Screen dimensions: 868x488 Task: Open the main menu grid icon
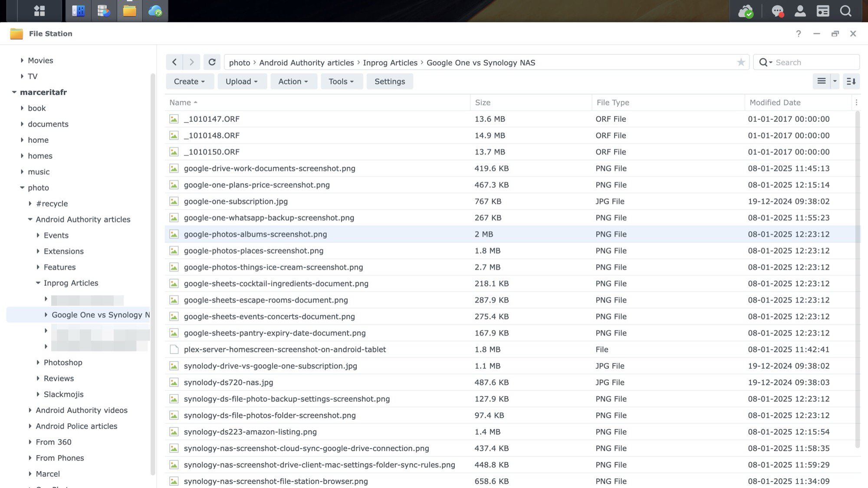(39, 11)
